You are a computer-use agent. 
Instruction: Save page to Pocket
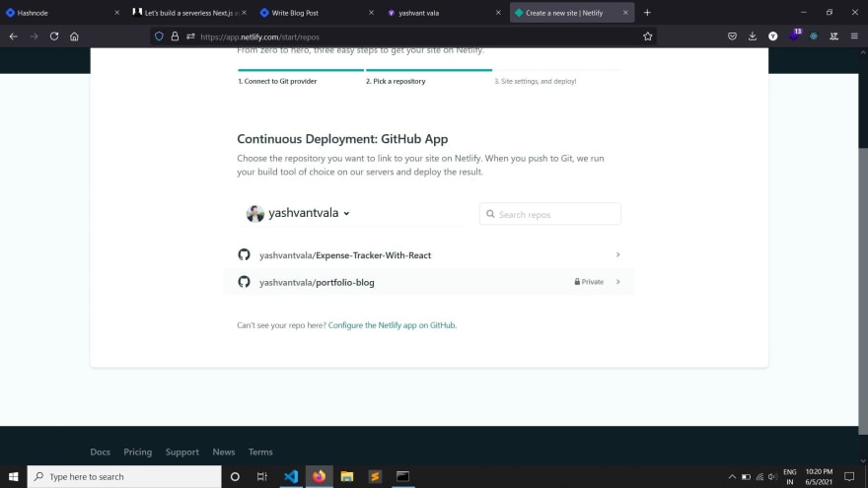tap(732, 36)
